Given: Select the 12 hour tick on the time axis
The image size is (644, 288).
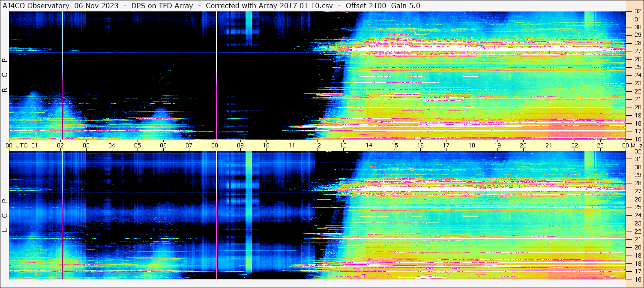Looking at the screenshot, I should [318, 145].
